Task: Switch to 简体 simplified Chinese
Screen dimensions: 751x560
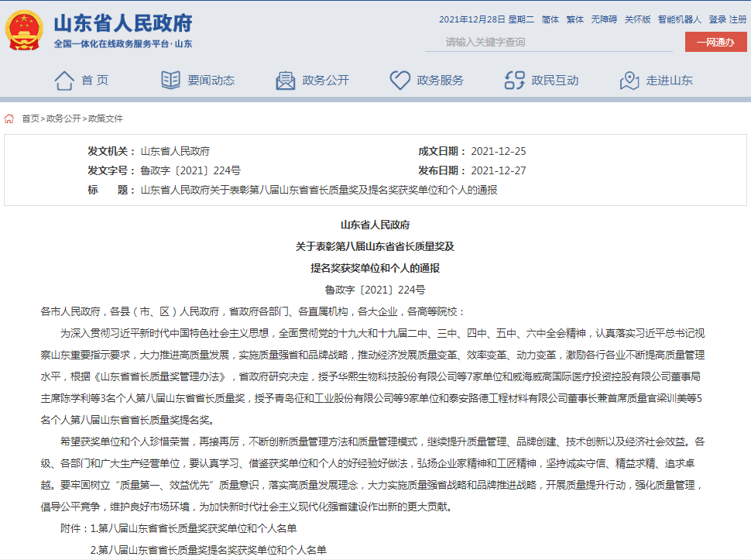Action: [x=550, y=19]
